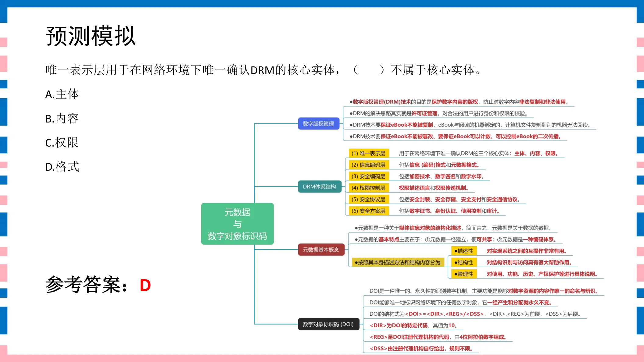Click the question sentence about DRM核心实体
644x362 pixels.
tap(263, 70)
